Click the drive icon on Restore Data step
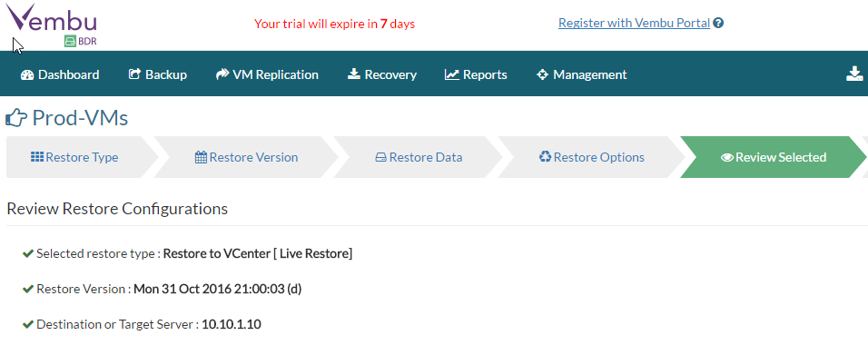Image resolution: width=868 pixels, height=345 pixels. tap(380, 157)
